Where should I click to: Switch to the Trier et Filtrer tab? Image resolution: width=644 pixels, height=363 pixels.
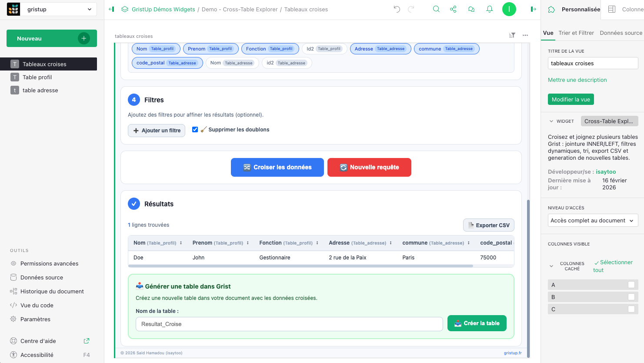[576, 33]
